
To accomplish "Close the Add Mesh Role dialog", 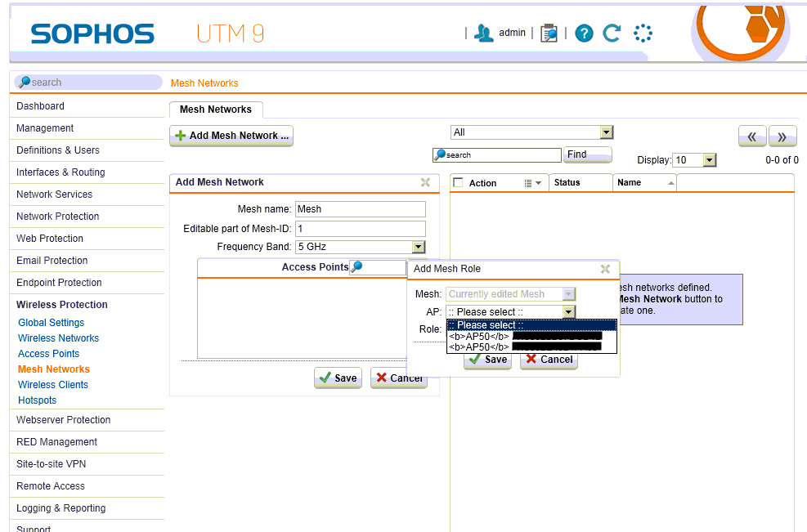I will click(605, 269).
